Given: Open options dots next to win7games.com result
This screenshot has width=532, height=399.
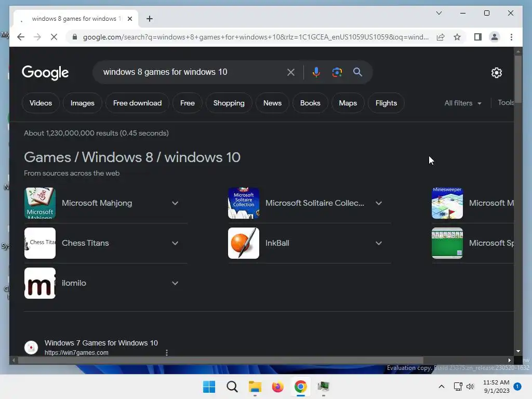Looking at the screenshot, I should [x=167, y=353].
